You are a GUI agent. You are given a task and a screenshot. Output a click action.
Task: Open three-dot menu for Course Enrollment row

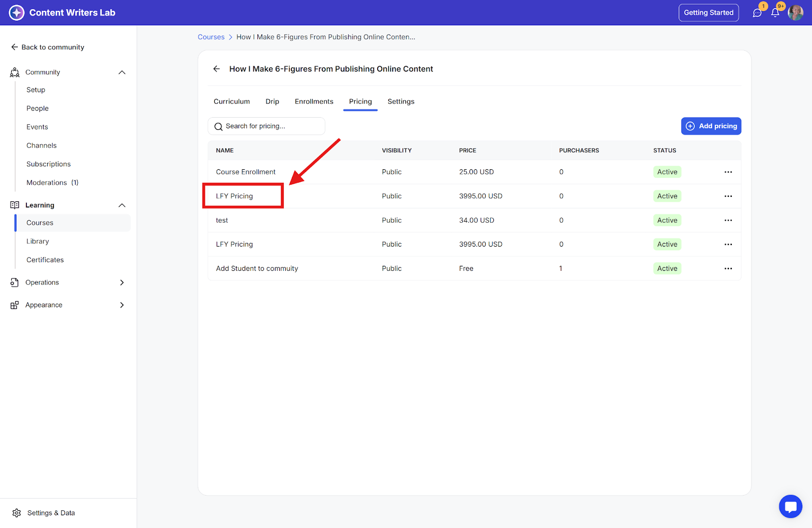click(x=728, y=172)
